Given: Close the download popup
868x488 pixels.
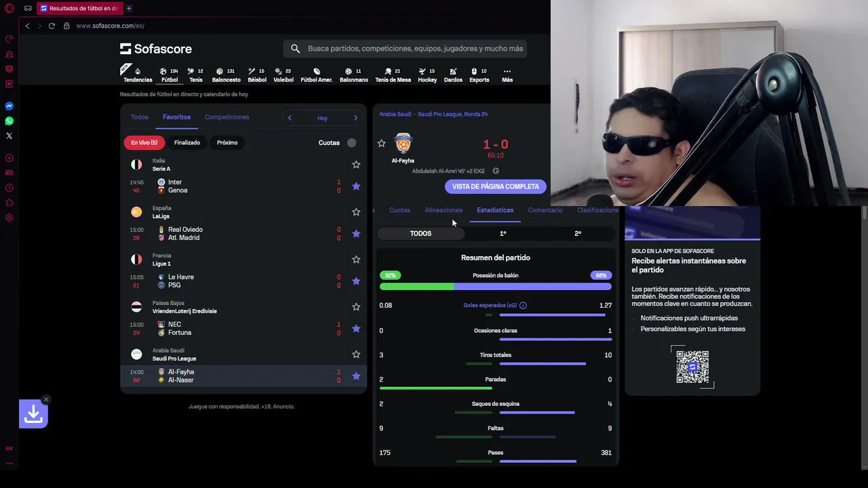Looking at the screenshot, I should tap(45, 399).
